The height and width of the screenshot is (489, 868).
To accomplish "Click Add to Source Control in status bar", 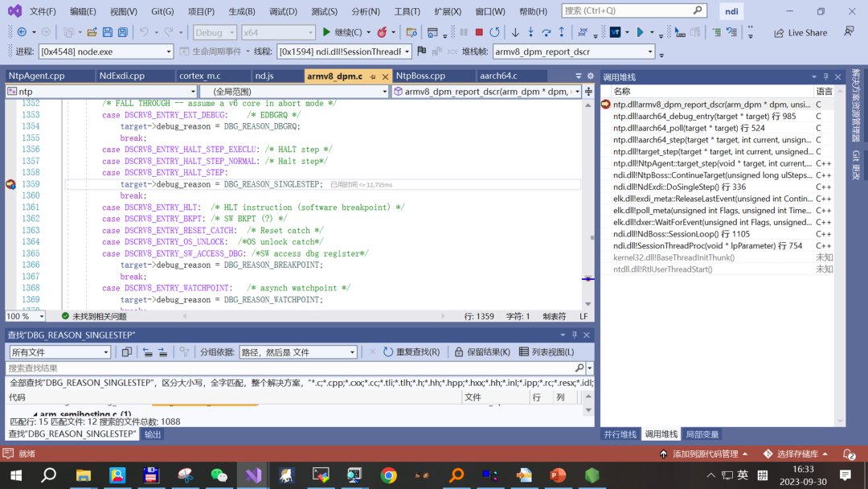I will (703, 454).
